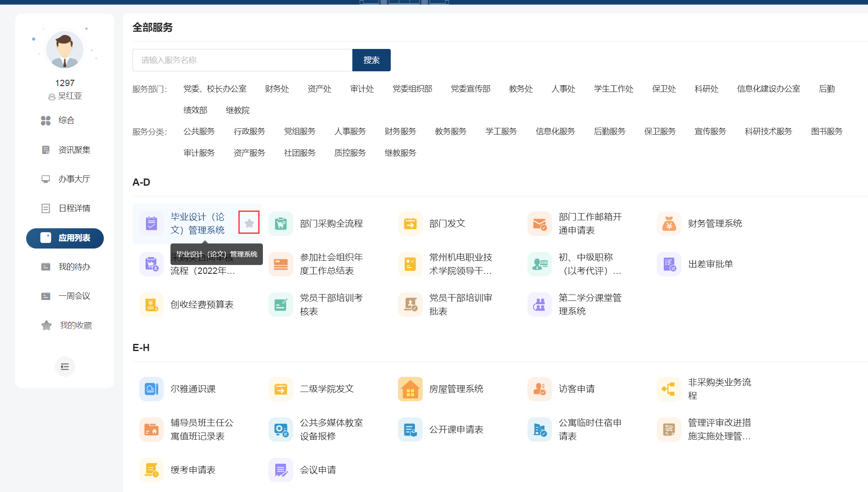Click 访客申请 visitor icon
Viewport: 868px width, 492px height.
point(539,389)
